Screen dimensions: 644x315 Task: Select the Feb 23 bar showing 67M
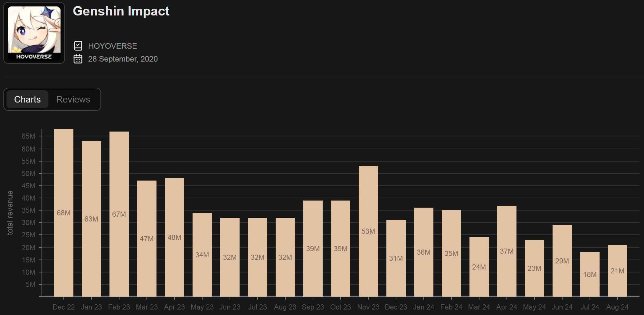click(x=119, y=214)
